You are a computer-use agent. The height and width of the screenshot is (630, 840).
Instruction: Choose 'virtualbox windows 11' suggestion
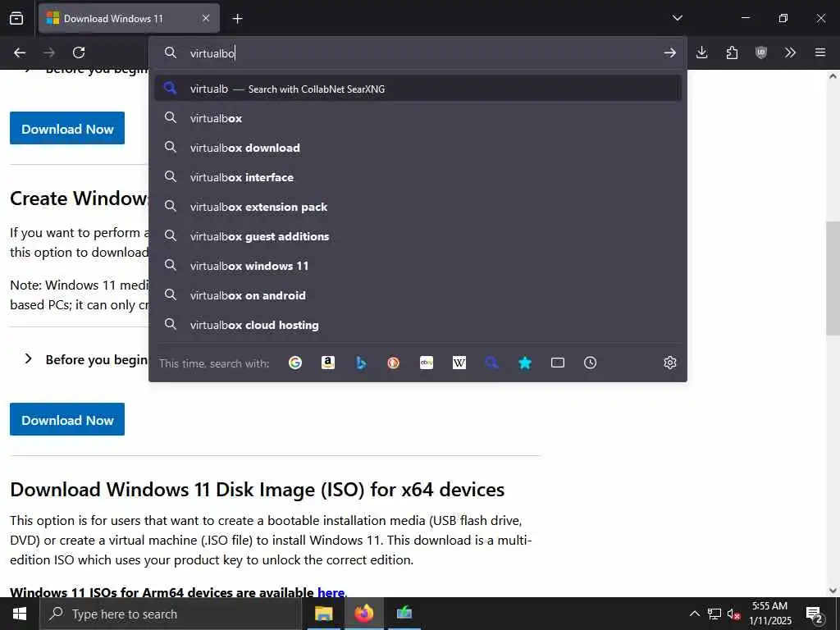[418, 266]
